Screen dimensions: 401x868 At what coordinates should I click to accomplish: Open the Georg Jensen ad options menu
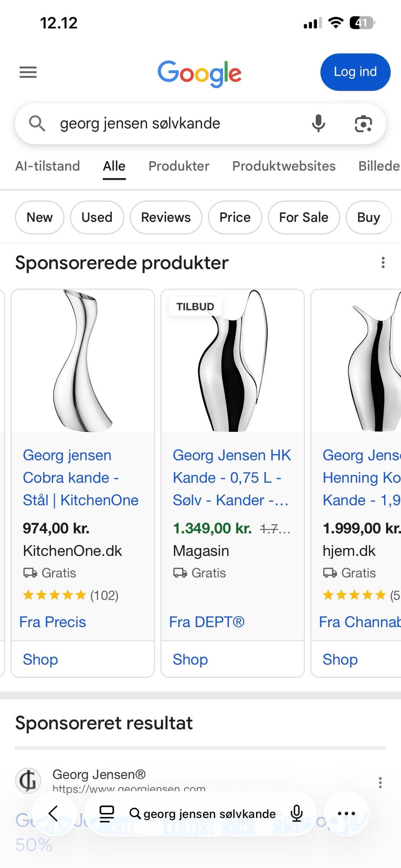click(x=380, y=782)
